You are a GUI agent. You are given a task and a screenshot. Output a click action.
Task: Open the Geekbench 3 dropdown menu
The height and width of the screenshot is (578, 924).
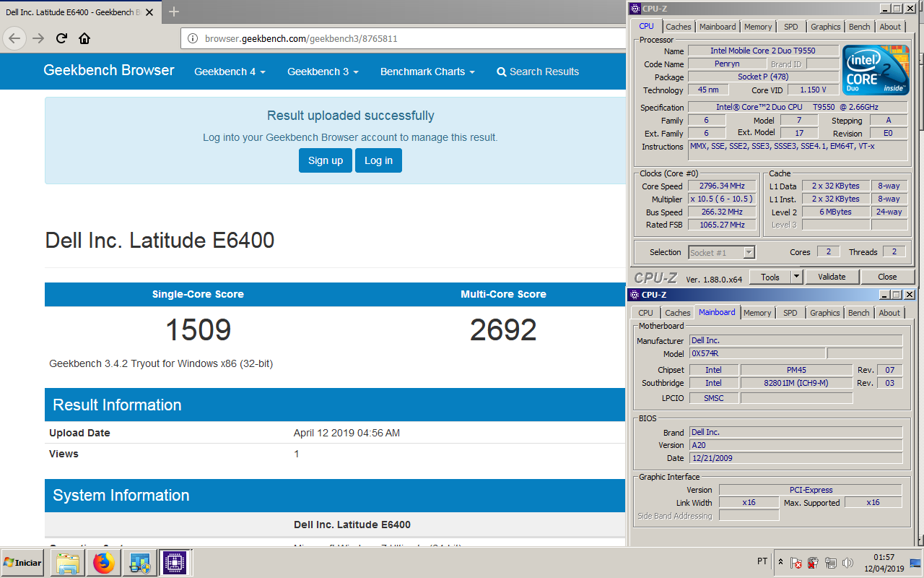pyautogui.click(x=323, y=72)
